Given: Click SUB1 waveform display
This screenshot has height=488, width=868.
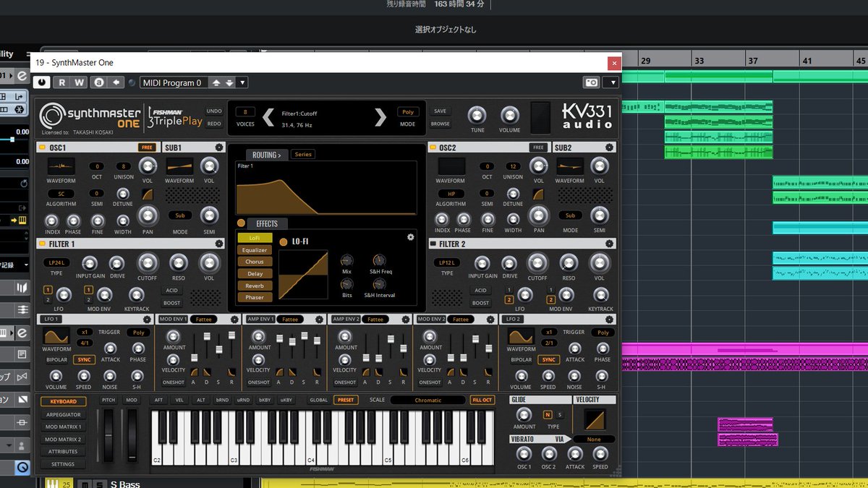Looking at the screenshot, I should (179, 166).
